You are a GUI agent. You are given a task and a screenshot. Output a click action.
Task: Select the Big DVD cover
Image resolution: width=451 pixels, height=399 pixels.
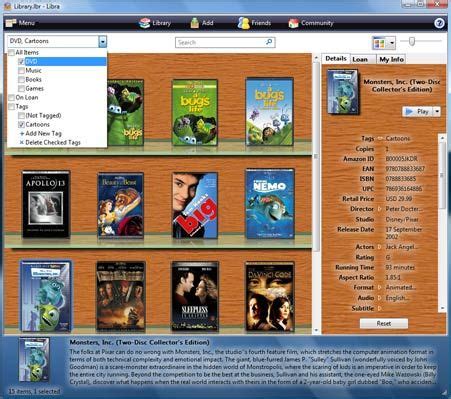195,205
